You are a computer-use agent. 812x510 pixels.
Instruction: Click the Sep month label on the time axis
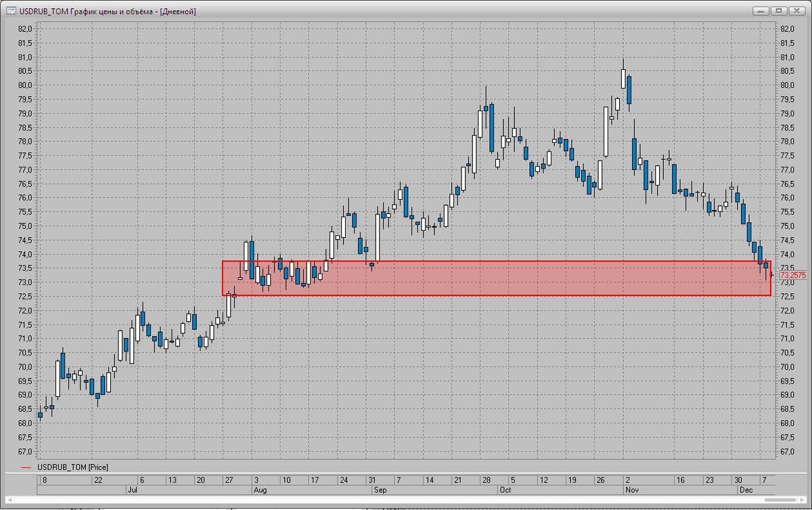point(379,488)
